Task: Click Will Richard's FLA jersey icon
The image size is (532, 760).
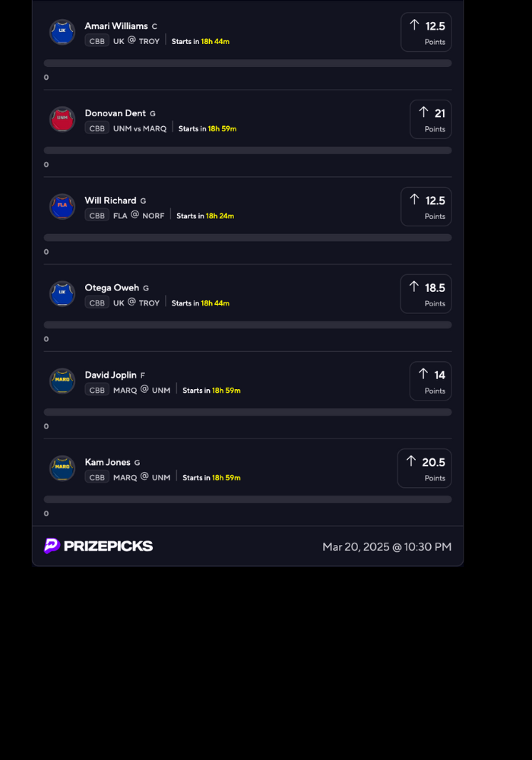Action: pos(62,207)
